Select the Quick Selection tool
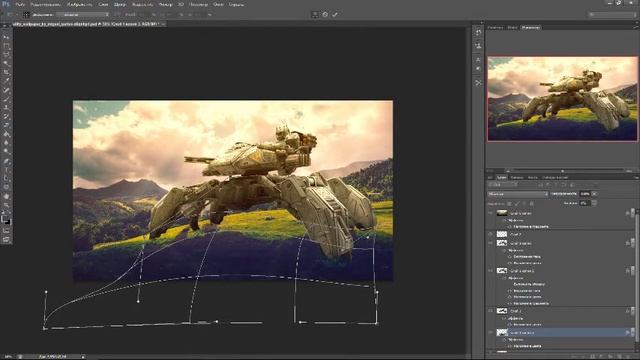Image resolution: width=640 pixels, height=360 pixels. tap(6, 63)
